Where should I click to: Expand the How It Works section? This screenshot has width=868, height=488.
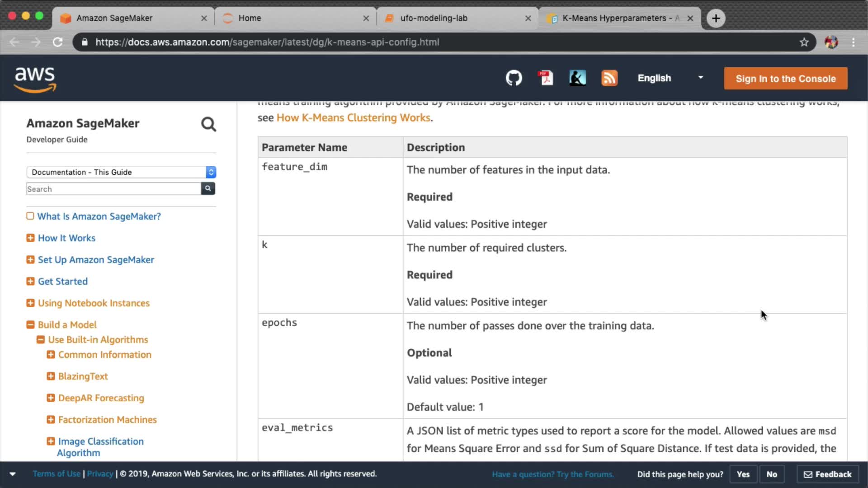30,238
